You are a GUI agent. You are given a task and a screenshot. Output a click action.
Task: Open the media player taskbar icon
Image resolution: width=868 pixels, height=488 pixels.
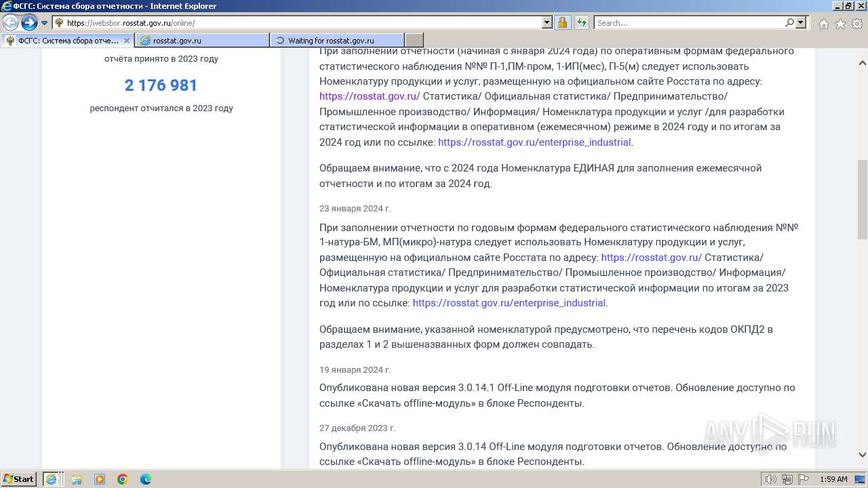pos(100,479)
